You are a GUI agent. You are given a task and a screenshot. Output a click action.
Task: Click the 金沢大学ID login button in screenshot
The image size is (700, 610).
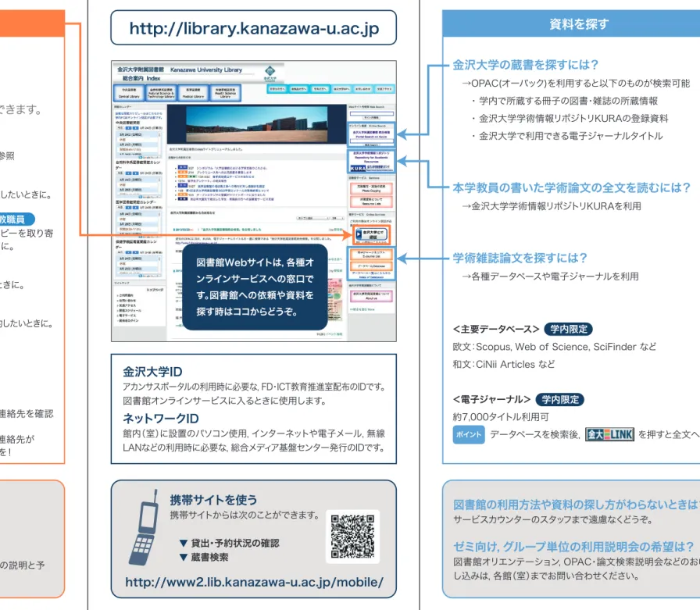pyautogui.click(x=371, y=235)
